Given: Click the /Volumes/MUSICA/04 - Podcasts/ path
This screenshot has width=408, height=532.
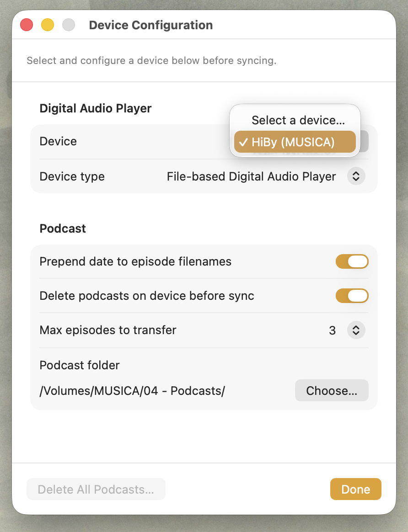Looking at the screenshot, I should (x=132, y=391).
